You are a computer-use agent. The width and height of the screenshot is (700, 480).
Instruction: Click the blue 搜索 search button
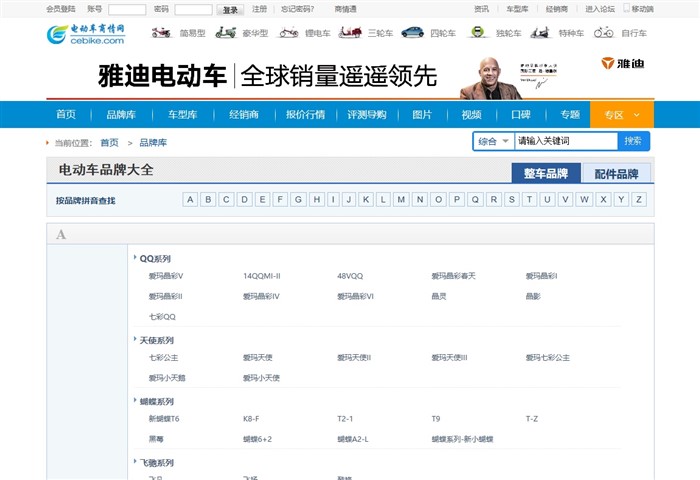(633, 141)
